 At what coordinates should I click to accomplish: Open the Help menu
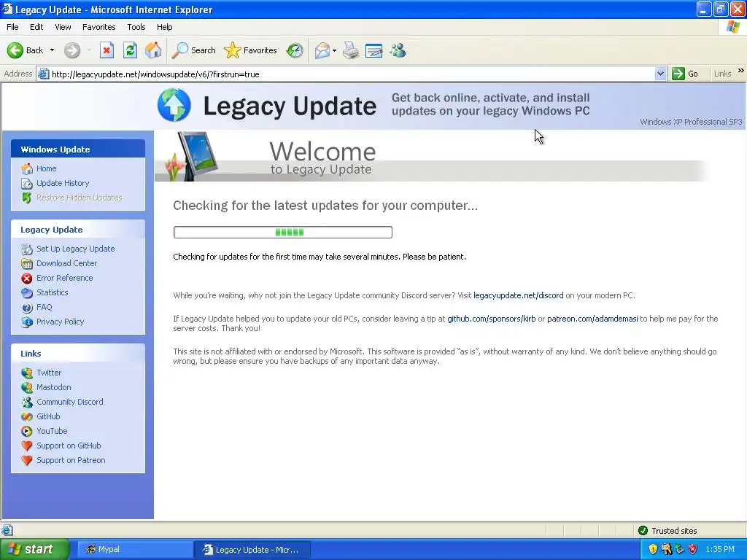(164, 27)
